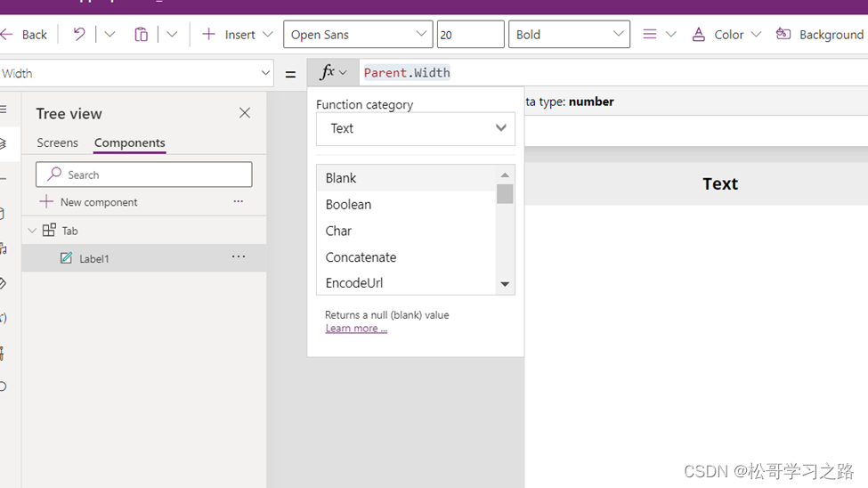Click the hamburger menu icon in sidebar

tap(4, 110)
